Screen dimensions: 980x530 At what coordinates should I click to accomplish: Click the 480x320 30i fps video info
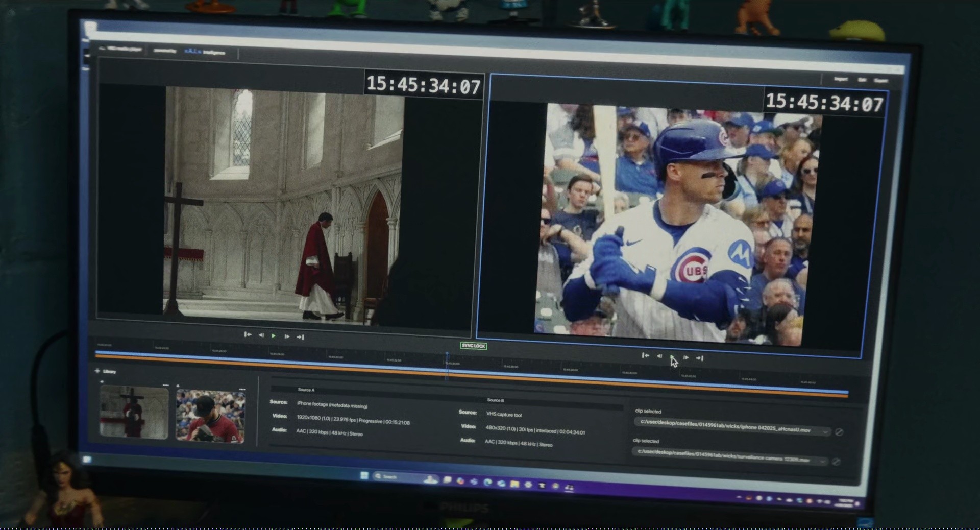pyautogui.click(x=535, y=430)
